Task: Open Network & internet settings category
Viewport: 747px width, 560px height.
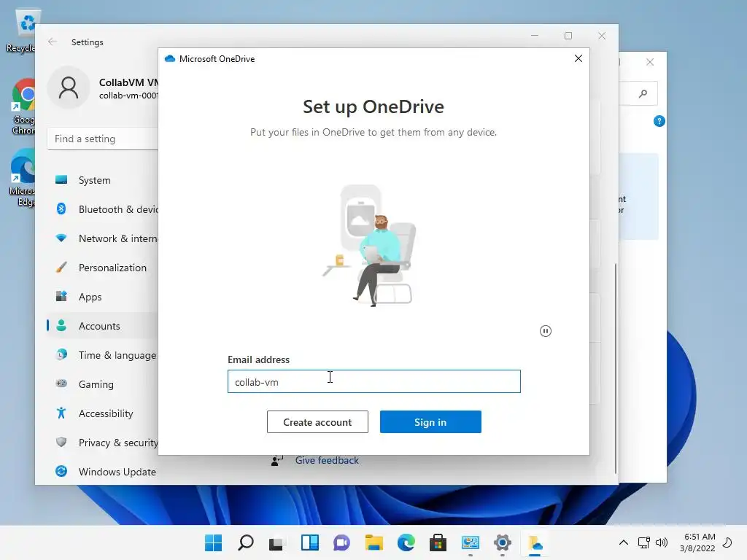Action: [102, 238]
